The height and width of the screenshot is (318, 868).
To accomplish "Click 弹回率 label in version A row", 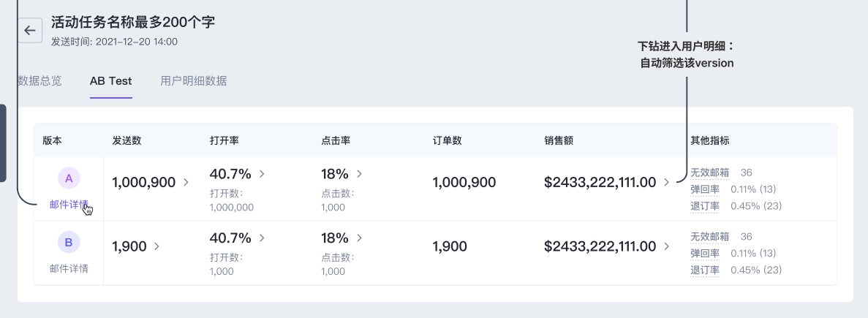I will (x=705, y=190).
